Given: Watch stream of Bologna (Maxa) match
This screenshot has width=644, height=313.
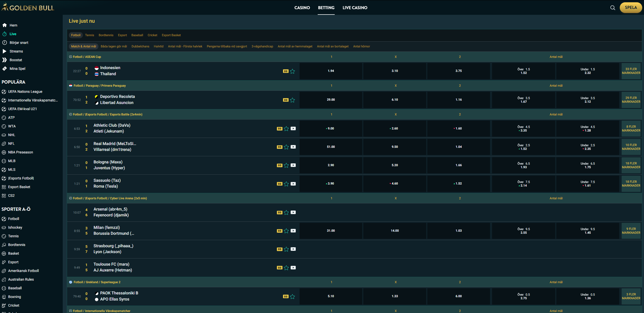Looking at the screenshot, I should click(x=293, y=165).
